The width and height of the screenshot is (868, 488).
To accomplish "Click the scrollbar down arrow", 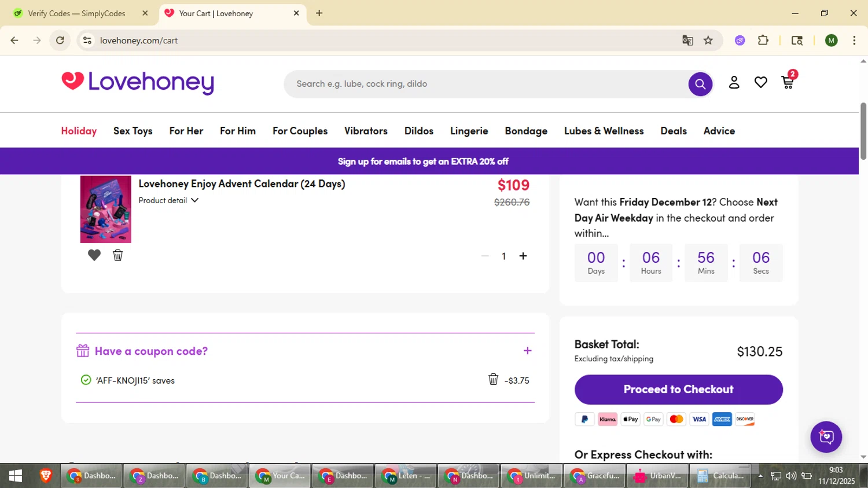I will (863, 457).
